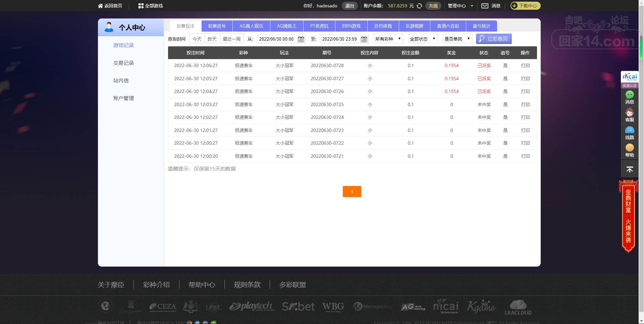Screen dimensions: 644x324
Task: Open 交易记录 in the sidebar
Action: point(123,63)
